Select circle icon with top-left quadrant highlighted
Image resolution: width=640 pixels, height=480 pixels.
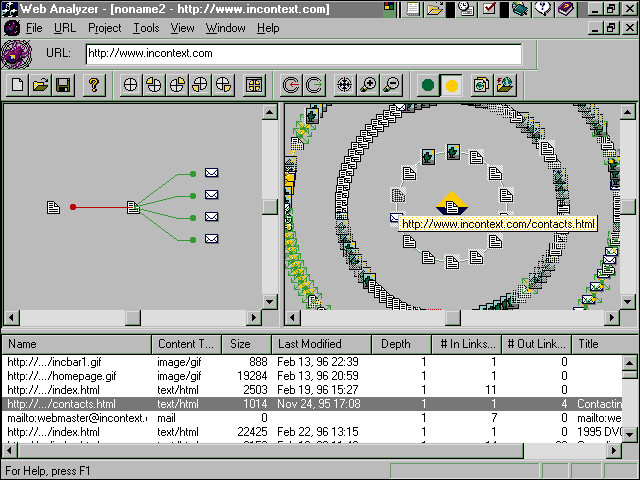pyautogui.click(x=154, y=85)
